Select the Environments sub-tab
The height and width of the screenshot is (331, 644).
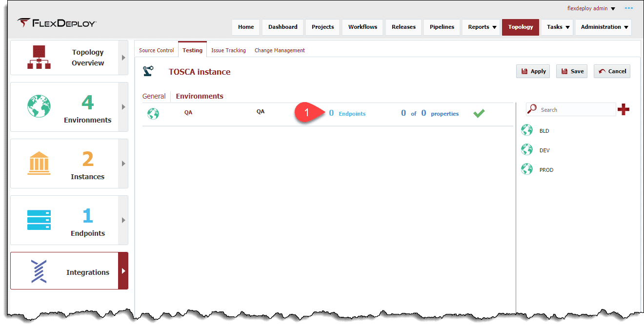click(x=200, y=96)
